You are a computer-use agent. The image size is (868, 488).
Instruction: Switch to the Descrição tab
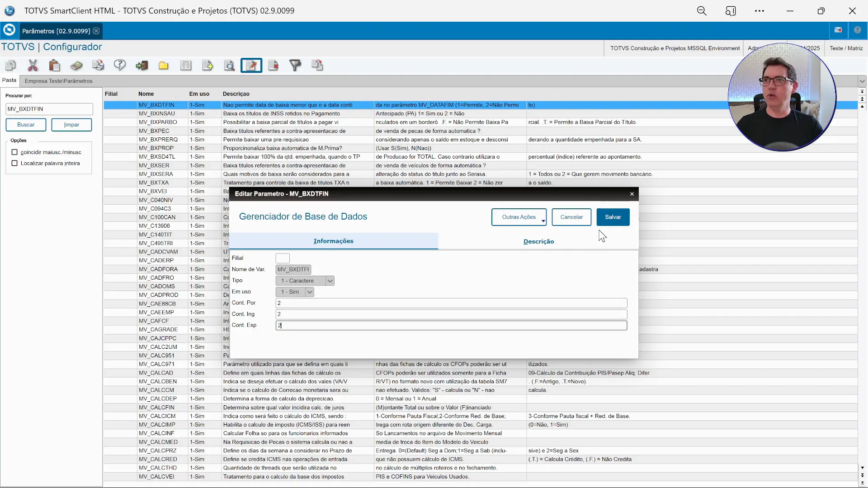538,241
